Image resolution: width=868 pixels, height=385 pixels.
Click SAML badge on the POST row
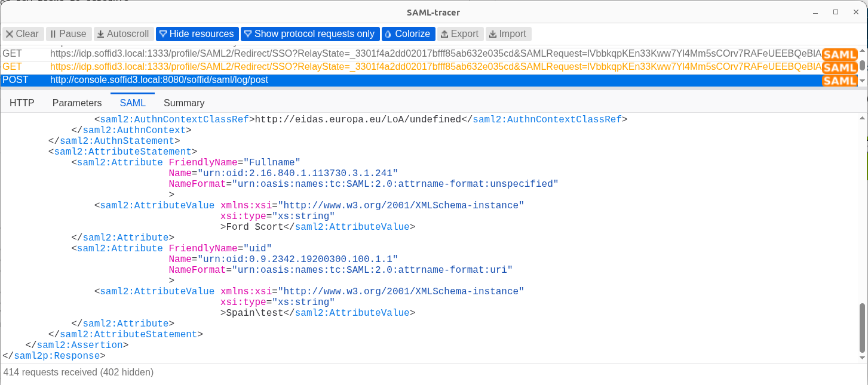839,81
